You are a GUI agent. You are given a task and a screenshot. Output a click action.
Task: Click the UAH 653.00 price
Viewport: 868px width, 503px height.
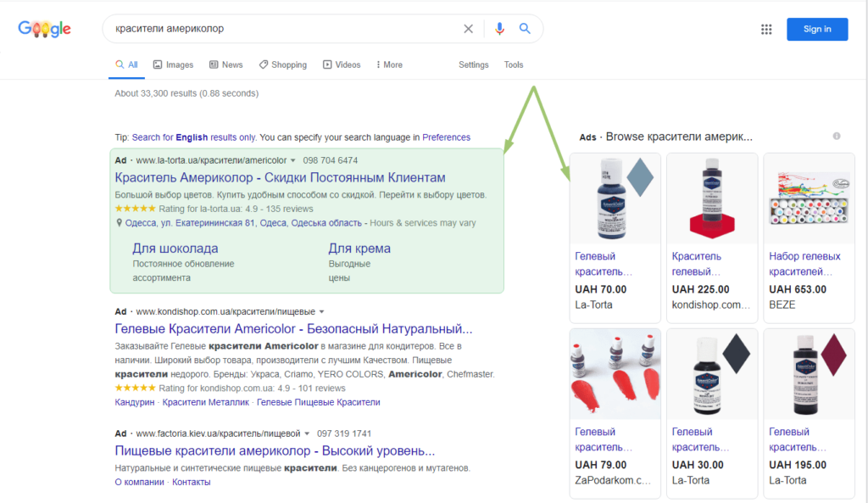797,289
